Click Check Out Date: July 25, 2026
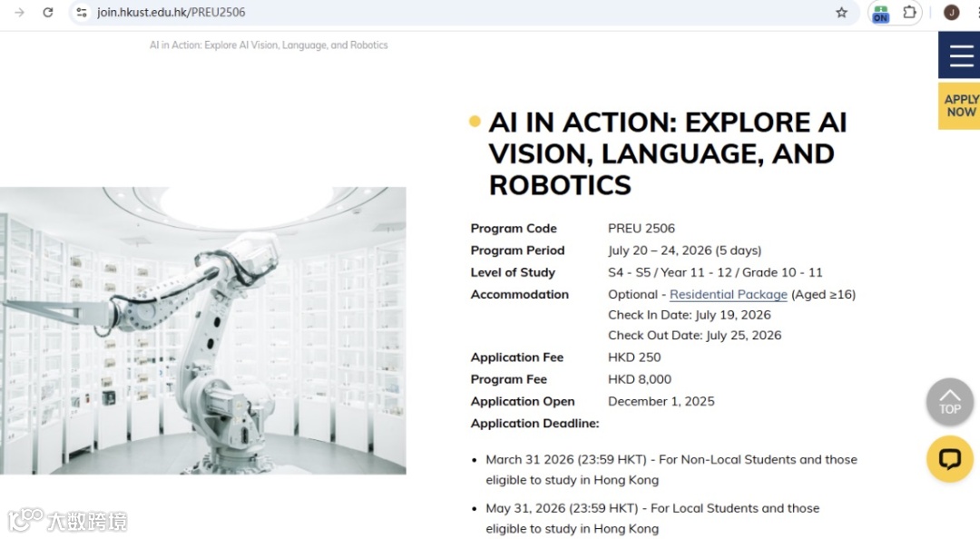The width and height of the screenshot is (980, 539). 694,335
